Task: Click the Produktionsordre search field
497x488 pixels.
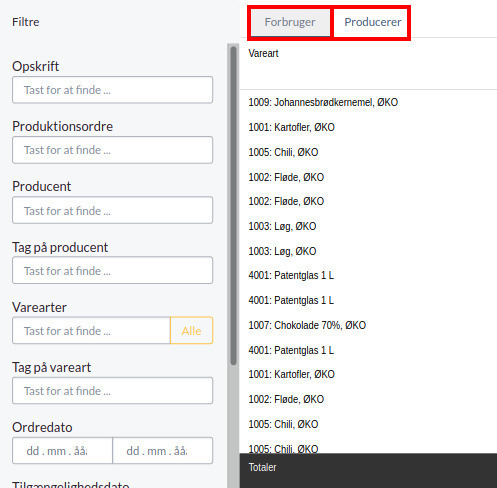Action: [x=112, y=150]
